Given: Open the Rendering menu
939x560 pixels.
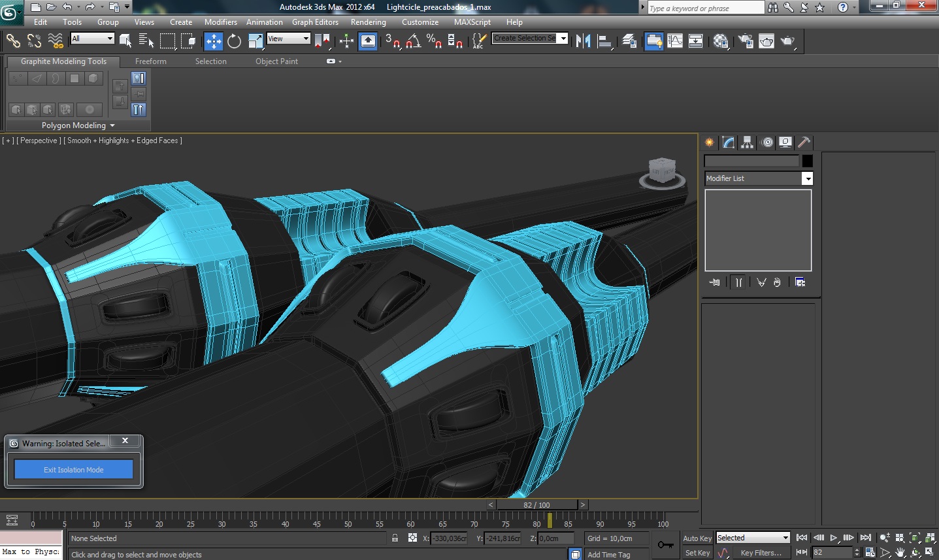Looking at the screenshot, I should [x=368, y=22].
